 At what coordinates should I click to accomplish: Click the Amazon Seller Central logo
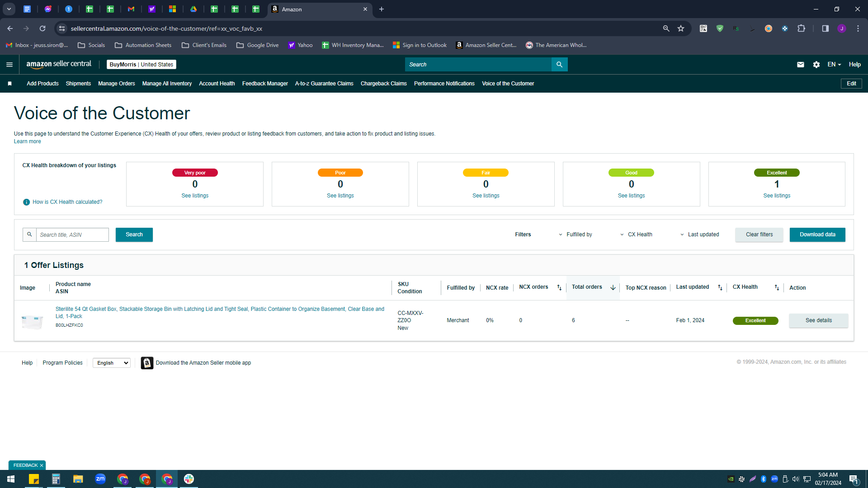click(59, 64)
